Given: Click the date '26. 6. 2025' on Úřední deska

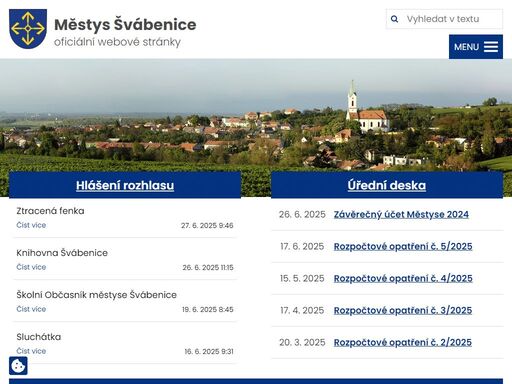Looking at the screenshot, I should [x=302, y=214].
